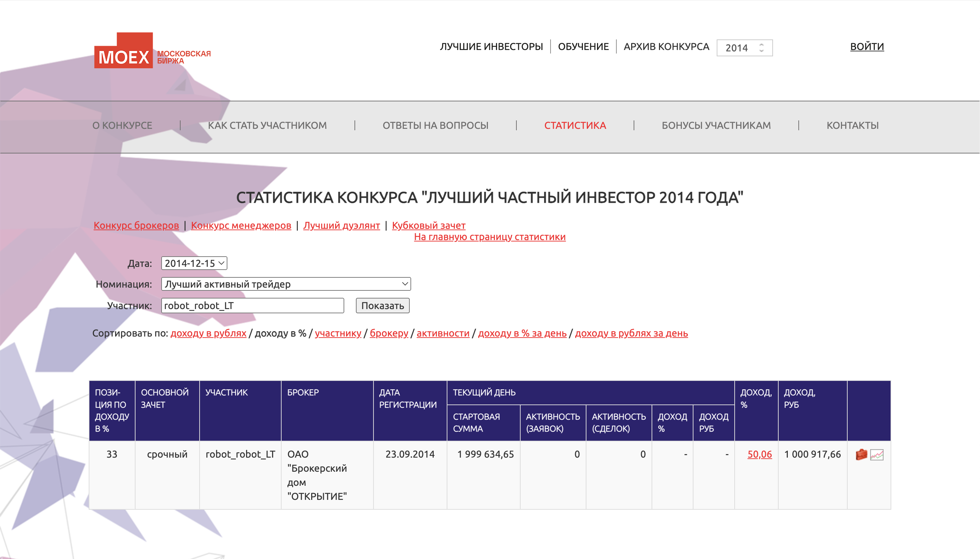
Task: Click the 50,06 income percent link
Action: click(759, 454)
